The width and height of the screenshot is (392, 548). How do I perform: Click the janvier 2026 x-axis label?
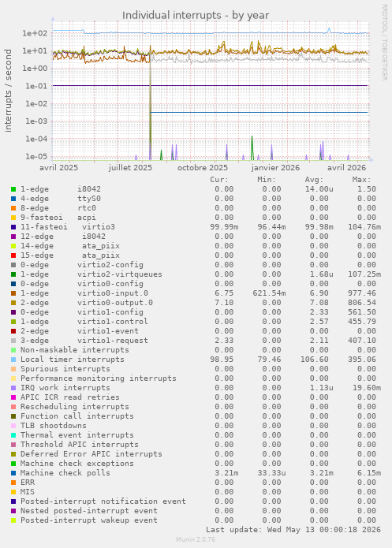[275, 168]
